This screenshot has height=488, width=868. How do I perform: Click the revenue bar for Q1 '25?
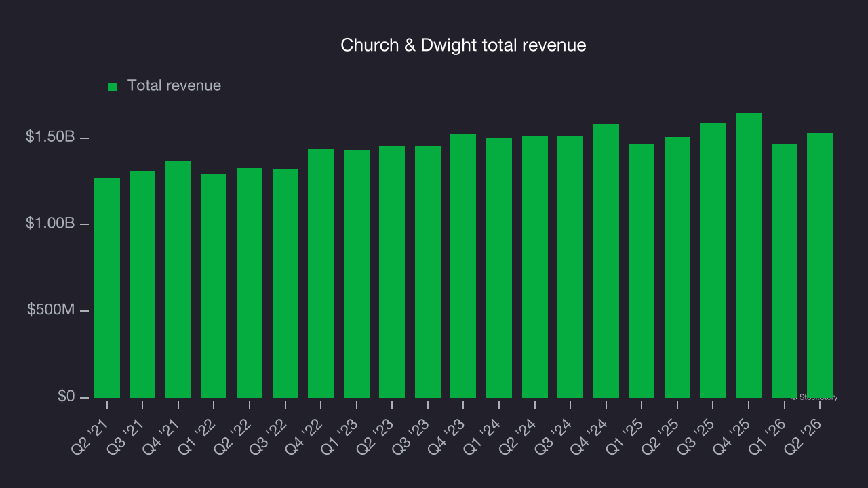(x=642, y=270)
